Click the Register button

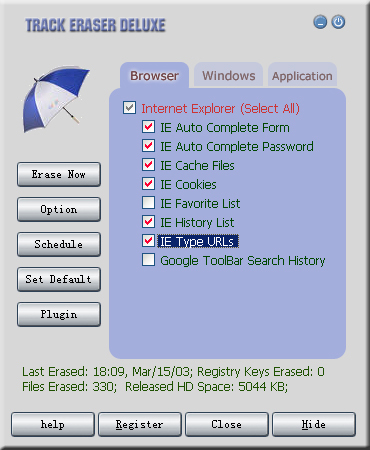(140, 424)
